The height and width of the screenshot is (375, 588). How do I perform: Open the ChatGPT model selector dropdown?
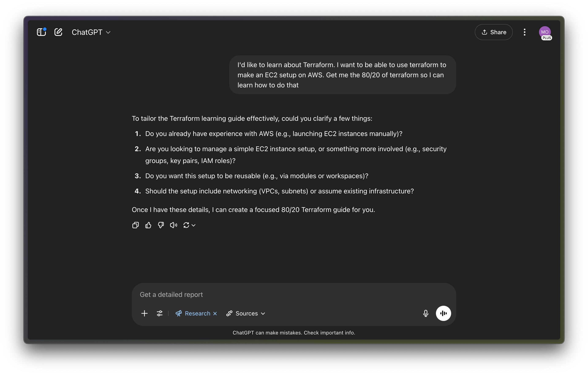(91, 32)
